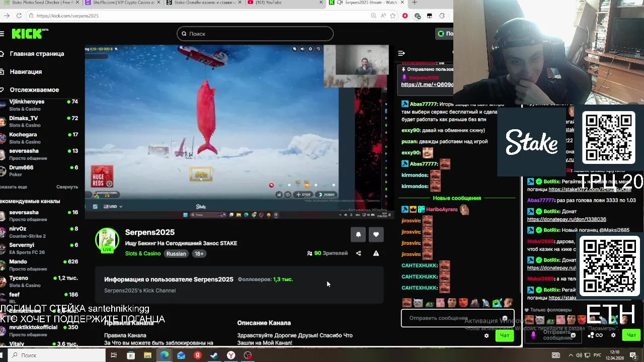Click the heart follow button for Serpens2025
Screen dimensions: 644x362
[376, 234]
